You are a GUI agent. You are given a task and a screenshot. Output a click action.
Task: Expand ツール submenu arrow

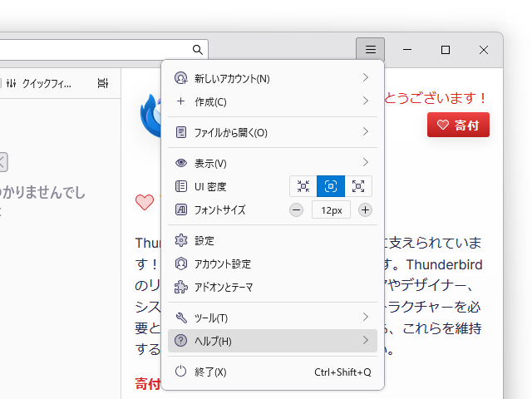[366, 317]
